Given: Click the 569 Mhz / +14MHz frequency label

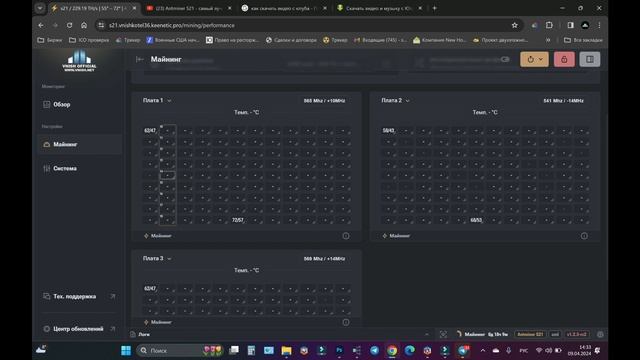Looking at the screenshot, I should [324, 259].
